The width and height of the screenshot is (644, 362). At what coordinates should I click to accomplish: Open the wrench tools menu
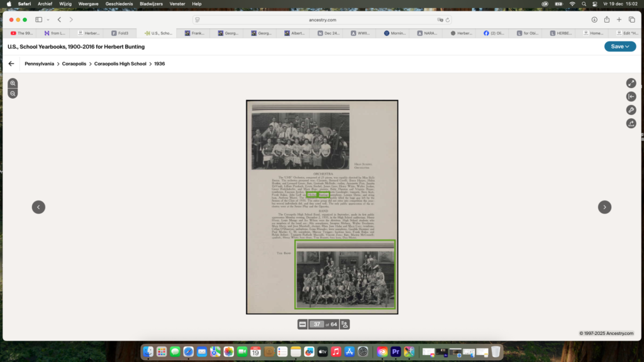click(x=631, y=110)
